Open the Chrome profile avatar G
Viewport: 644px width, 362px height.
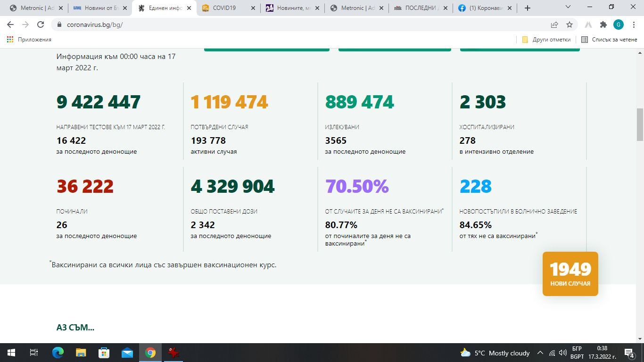point(618,25)
